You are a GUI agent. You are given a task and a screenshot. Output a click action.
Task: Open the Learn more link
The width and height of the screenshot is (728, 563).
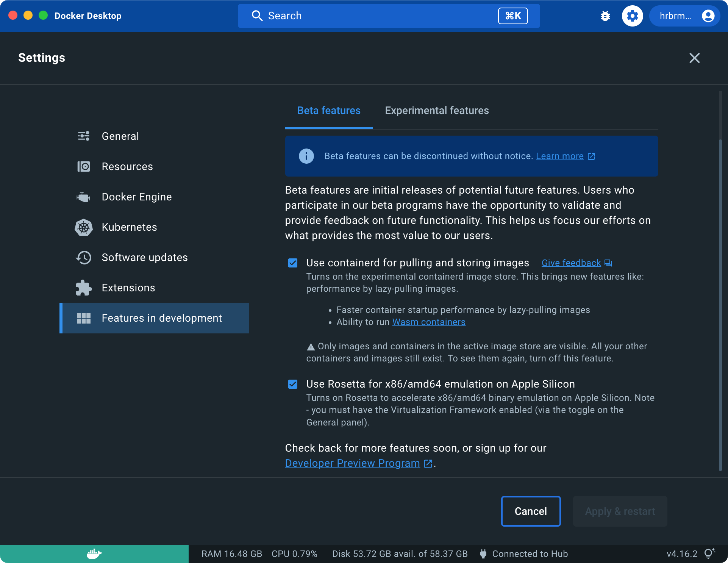pyautogui.click(x=559, y=156)
